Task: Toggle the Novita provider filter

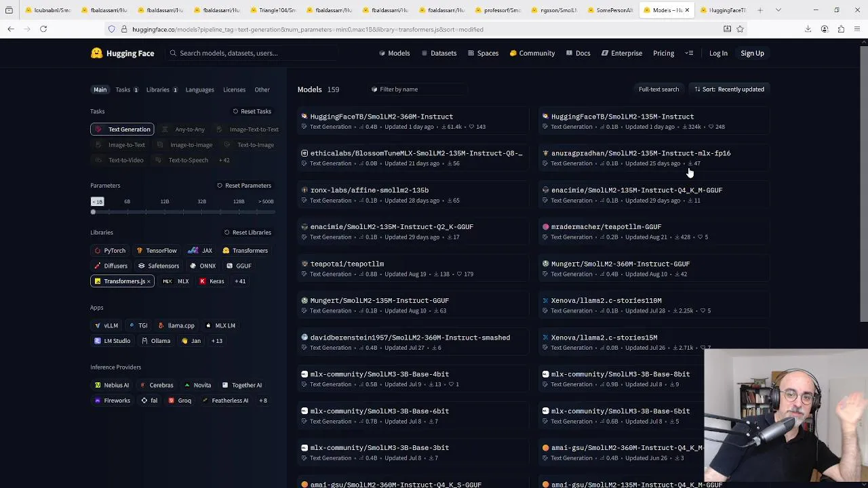Action: [197, 385]
